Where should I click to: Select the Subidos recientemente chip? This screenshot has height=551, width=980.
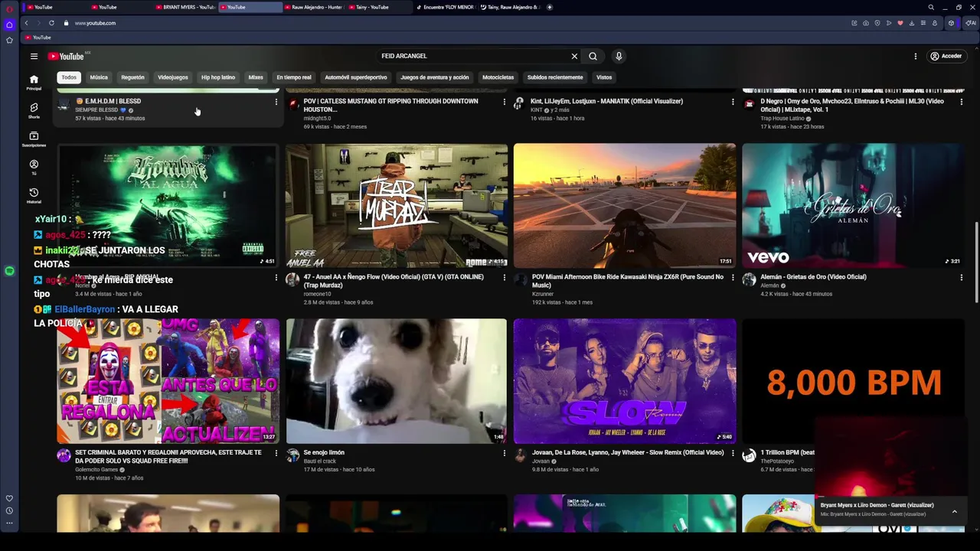(555, 77)
